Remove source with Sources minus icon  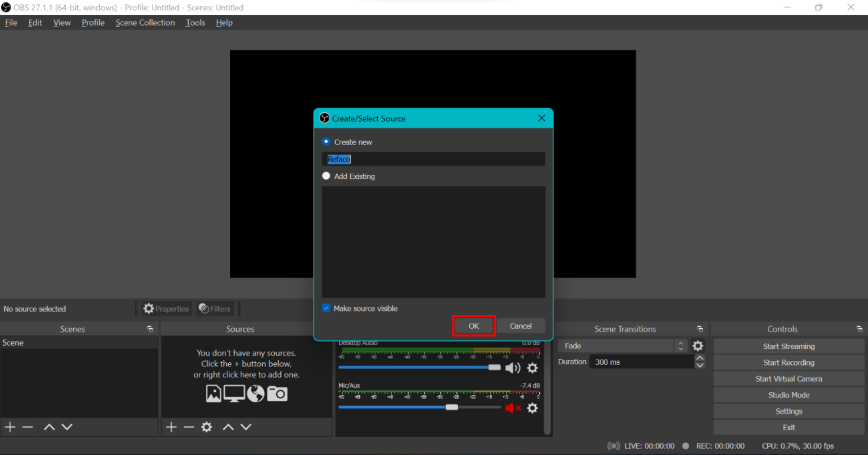(189, 427)
